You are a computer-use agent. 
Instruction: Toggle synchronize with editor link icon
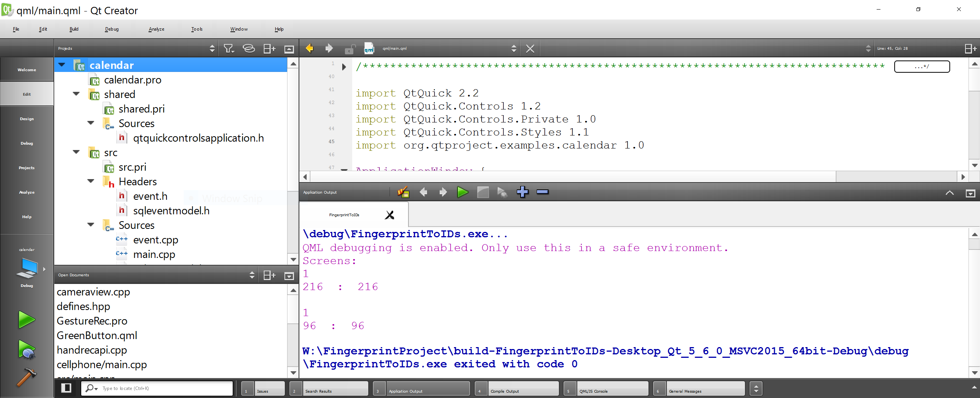pos(249,49)
